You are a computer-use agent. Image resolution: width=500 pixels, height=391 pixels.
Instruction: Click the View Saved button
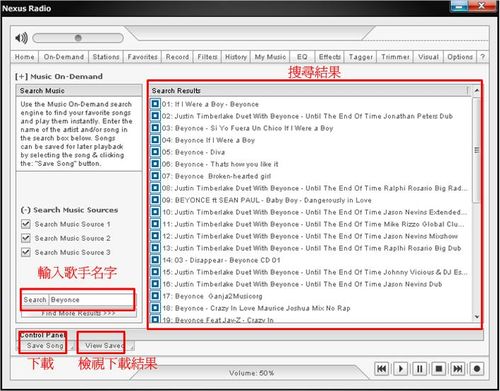[x=105, y=346]
